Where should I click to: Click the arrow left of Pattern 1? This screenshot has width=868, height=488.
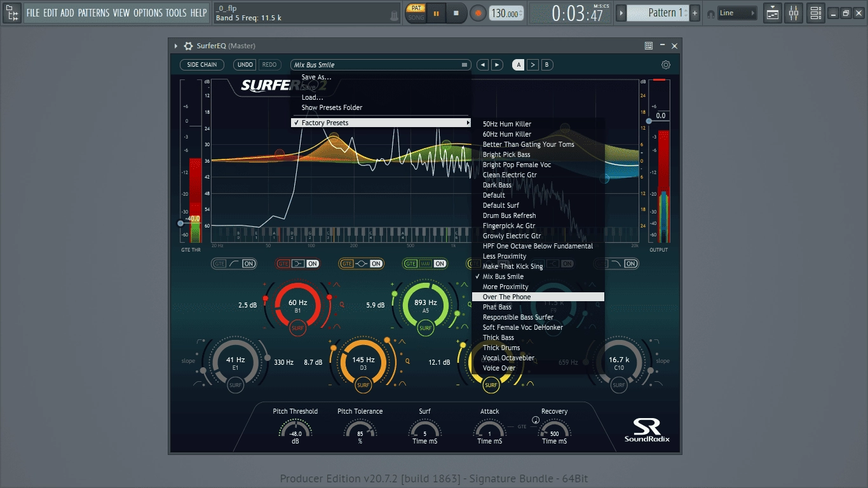point(621,13)
